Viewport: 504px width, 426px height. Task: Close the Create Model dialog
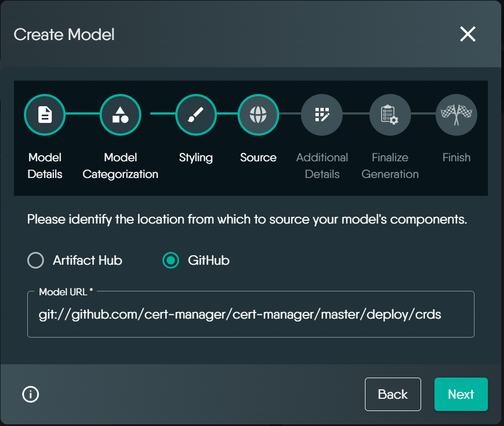467,34
